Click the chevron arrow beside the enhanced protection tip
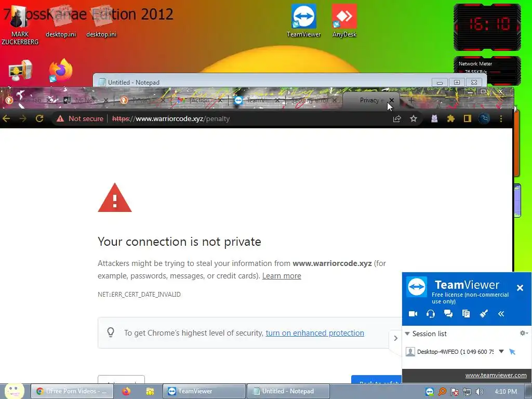This screenshot has height=399, width=532. pos(395,338)
